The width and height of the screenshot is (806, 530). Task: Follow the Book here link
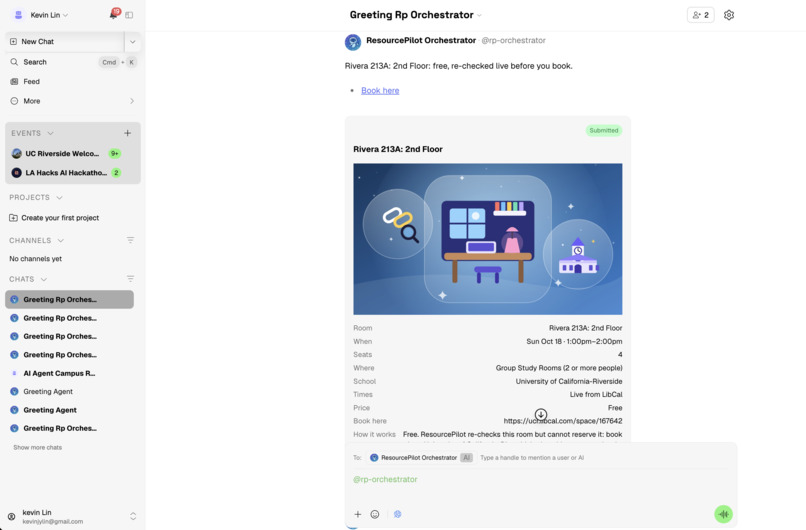coord(380,90)
